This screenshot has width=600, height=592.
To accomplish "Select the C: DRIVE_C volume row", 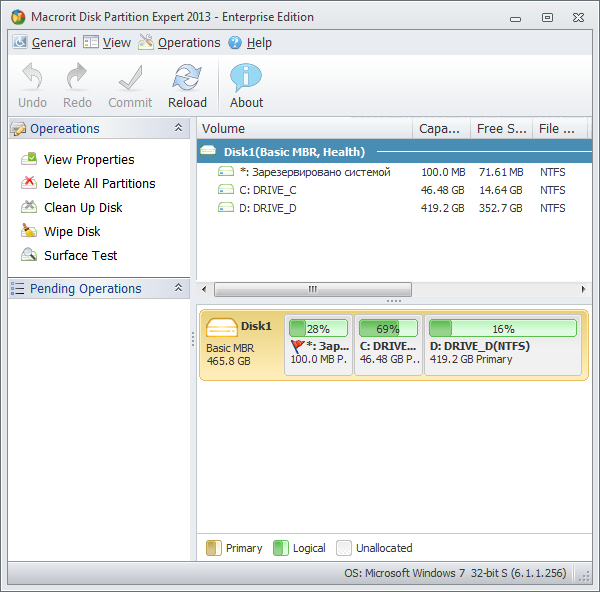I will 395,190.
